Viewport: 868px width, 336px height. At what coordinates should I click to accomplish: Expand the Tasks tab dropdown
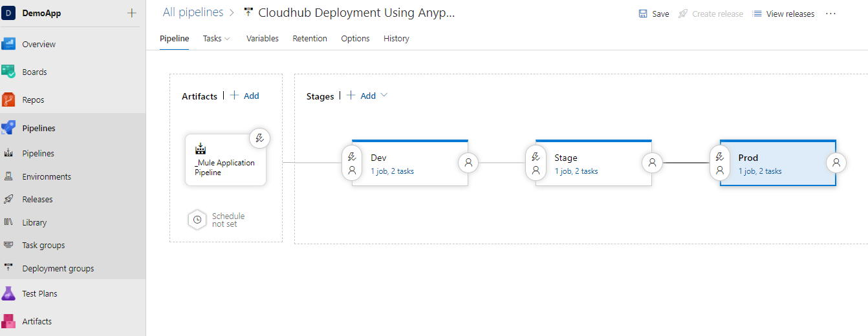tap(217, 39)
